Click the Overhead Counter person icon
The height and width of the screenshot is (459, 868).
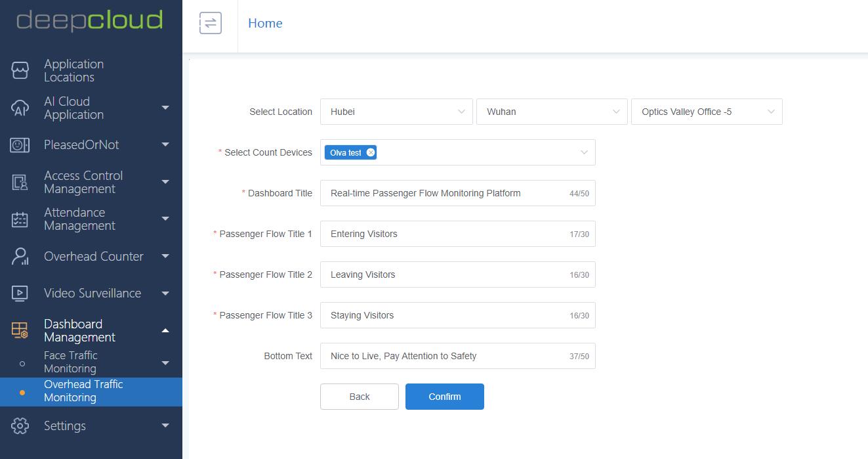click(20, 256)
